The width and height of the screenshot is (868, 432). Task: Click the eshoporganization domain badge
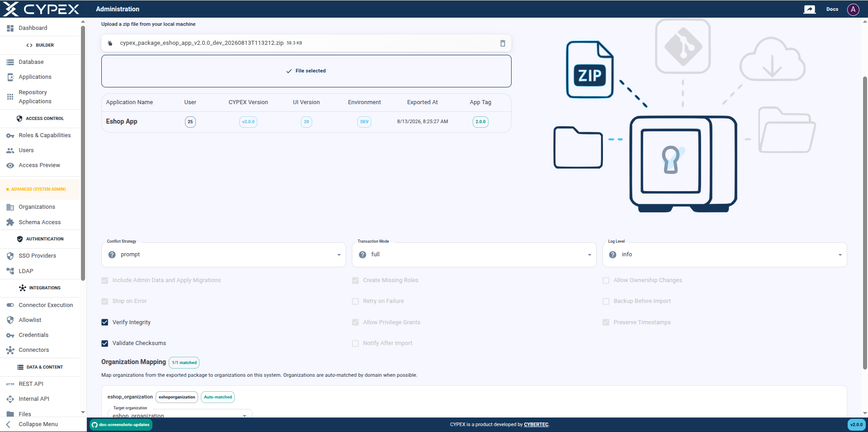pyautogui.click(x=177, y=397)
